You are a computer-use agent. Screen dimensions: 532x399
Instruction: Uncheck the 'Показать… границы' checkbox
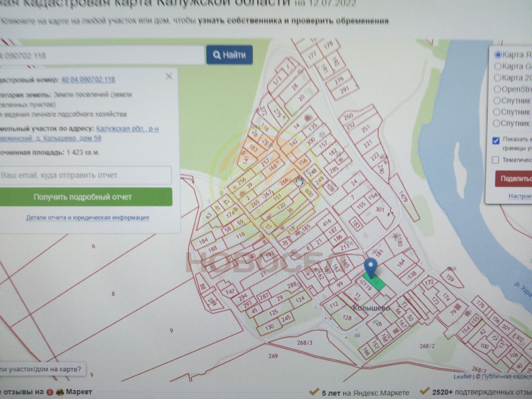click(496, 140)
